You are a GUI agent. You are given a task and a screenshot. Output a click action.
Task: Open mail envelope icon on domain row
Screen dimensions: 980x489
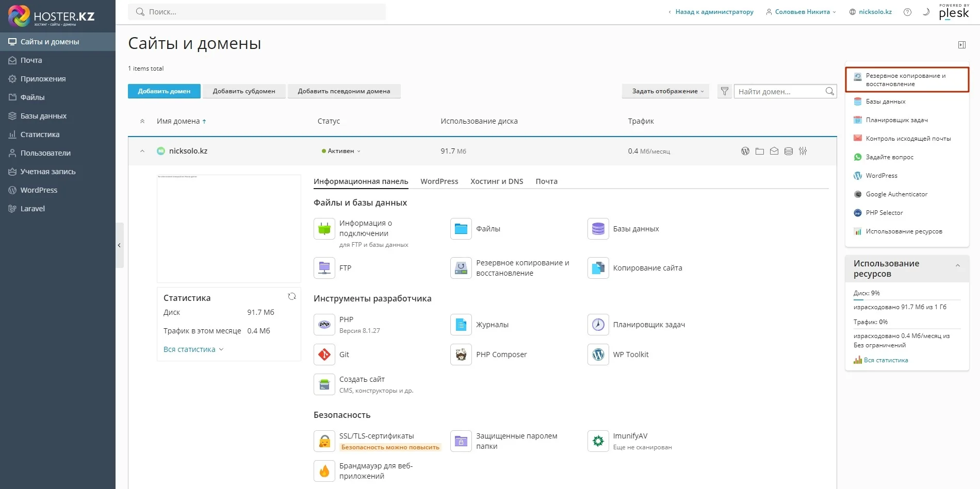tap(774, 151)
